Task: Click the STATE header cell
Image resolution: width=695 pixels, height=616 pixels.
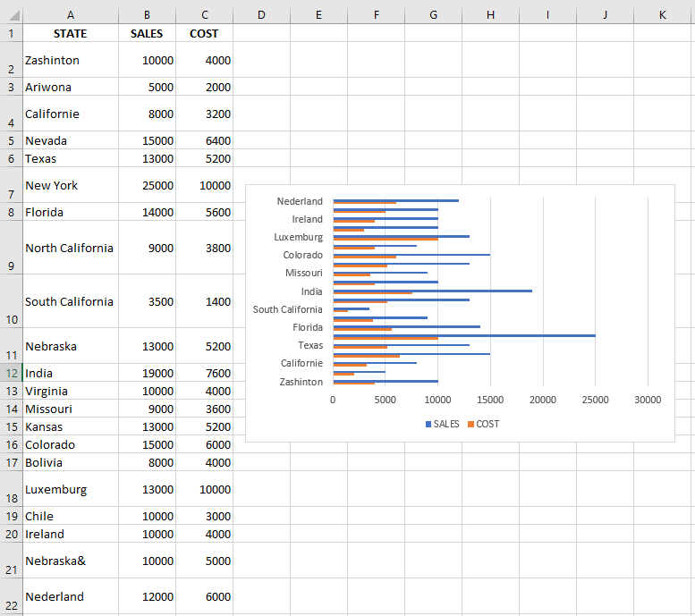Action: pos(71,33)
